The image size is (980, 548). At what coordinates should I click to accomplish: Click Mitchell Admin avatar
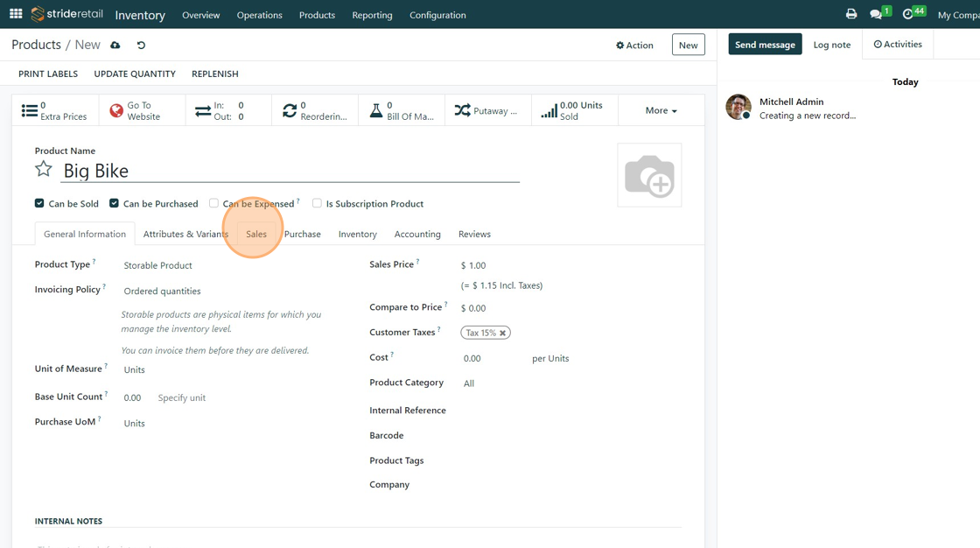click(738, 107)
